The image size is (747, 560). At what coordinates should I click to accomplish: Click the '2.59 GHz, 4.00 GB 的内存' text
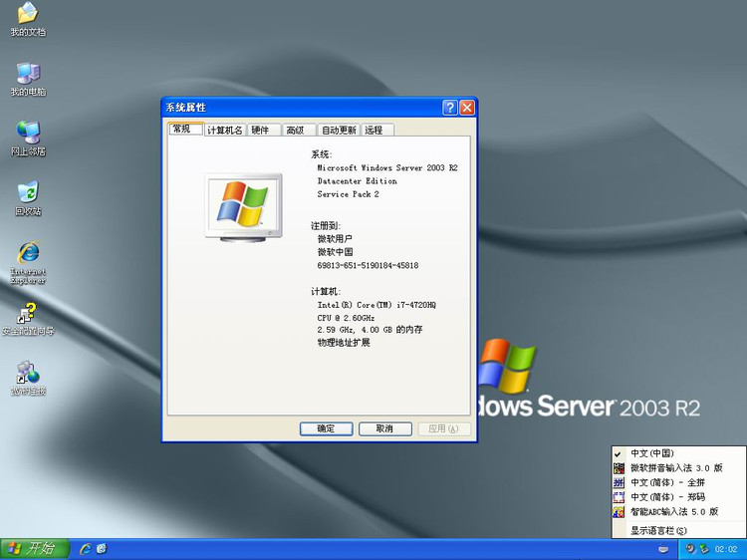pyautogui.click(x=370, y=330)
